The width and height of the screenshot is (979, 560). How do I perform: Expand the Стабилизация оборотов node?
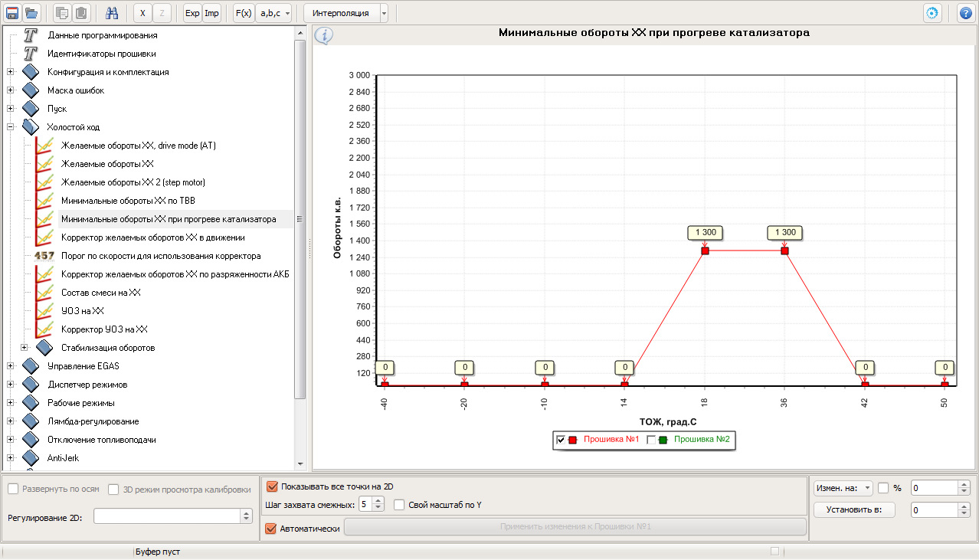pos(25,348)
